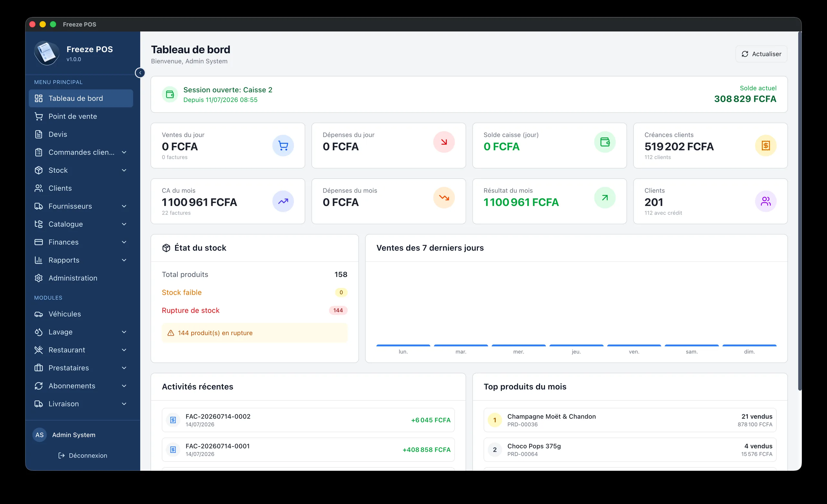Image resolution: width=827 pixels, height=504 pixels.
Task: Go to Clients in the sidebar
Action: (x=81, y=188)
